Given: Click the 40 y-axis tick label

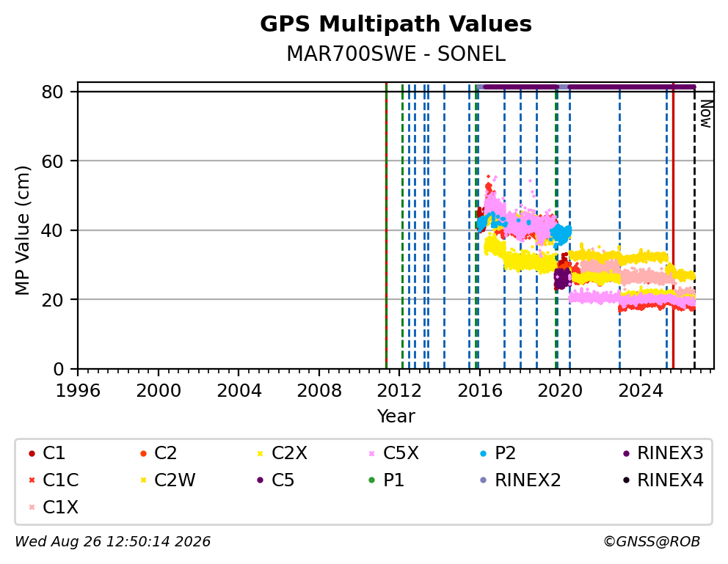Looking at the screenshot, I should (x=52, y=230).
